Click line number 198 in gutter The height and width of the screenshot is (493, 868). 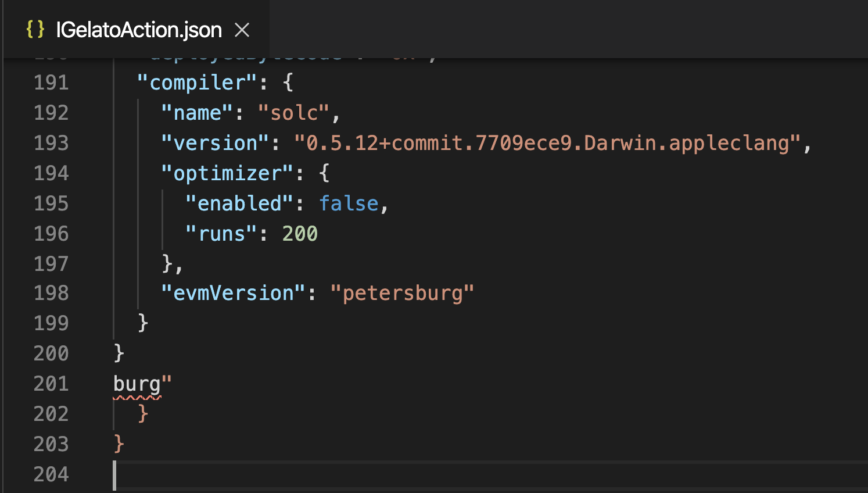point(51,293)
